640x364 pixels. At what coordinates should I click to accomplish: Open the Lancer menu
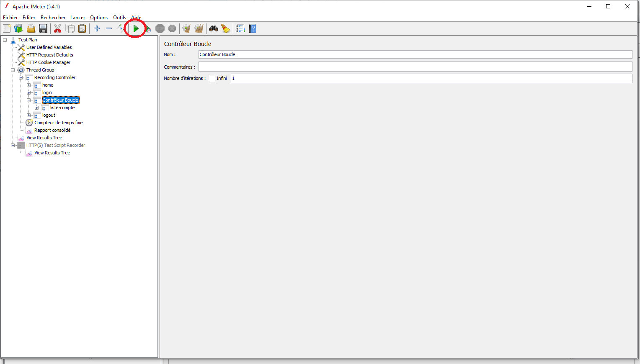(x=77, y=18)
